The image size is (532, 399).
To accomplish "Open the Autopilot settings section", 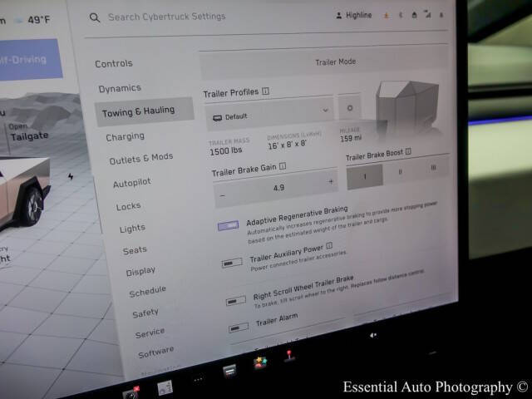I will coord(131,183).
